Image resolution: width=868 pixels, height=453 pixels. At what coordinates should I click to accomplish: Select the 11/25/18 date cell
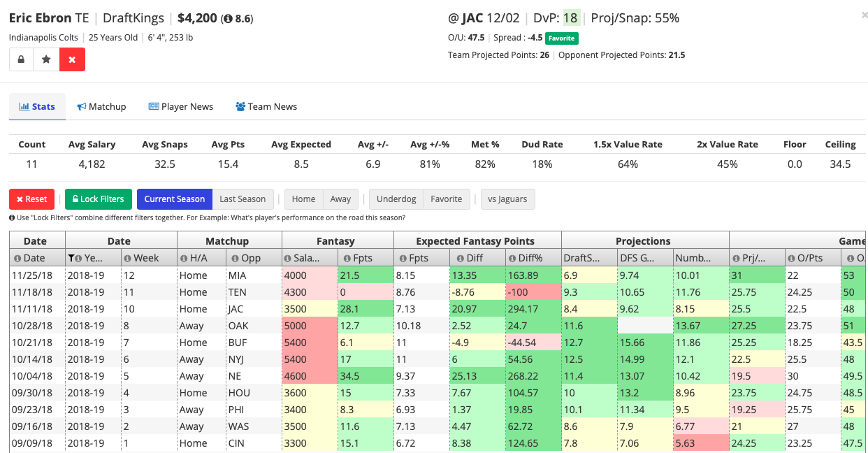coord(37,275)
